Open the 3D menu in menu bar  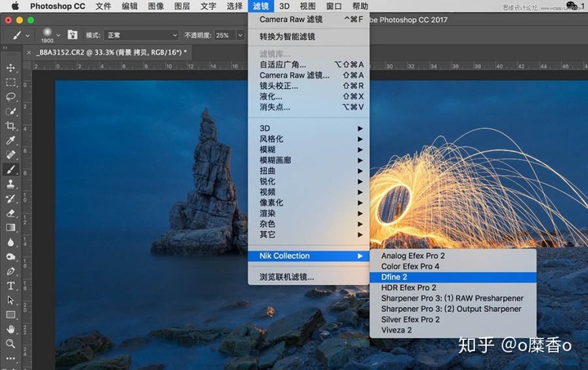pyautogui.click(x=284, y=6)
